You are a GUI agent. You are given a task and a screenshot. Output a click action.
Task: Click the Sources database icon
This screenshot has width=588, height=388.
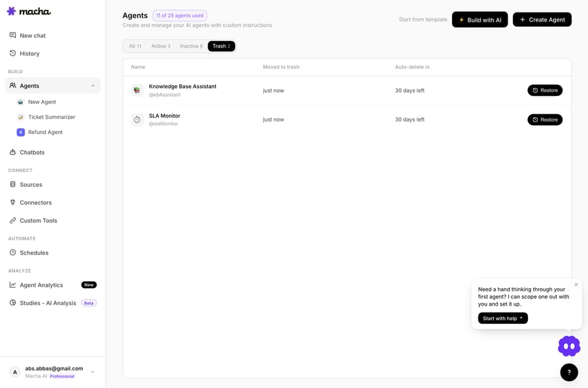pyautogui.click(x=13, y=184)
